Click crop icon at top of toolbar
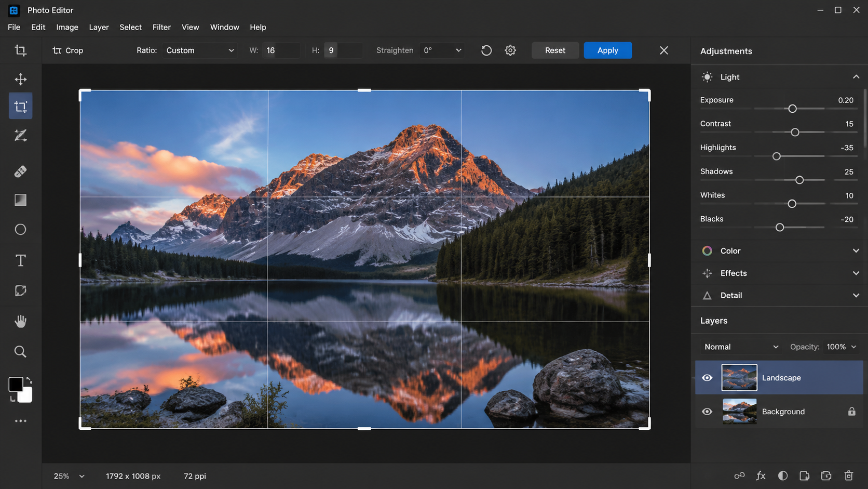The width and height of the screenshot is (868, 489). point(20,50)
